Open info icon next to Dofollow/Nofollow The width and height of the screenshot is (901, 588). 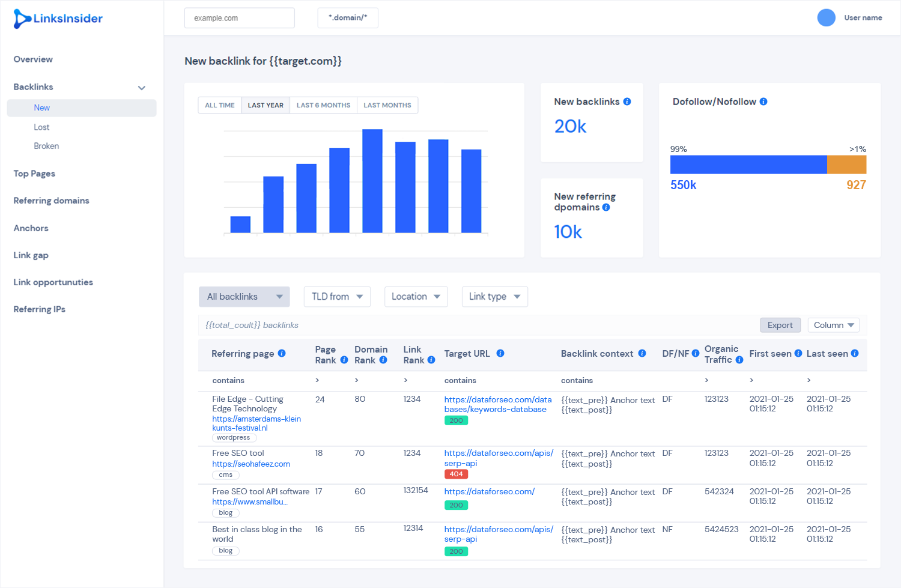tap(763, 102)
